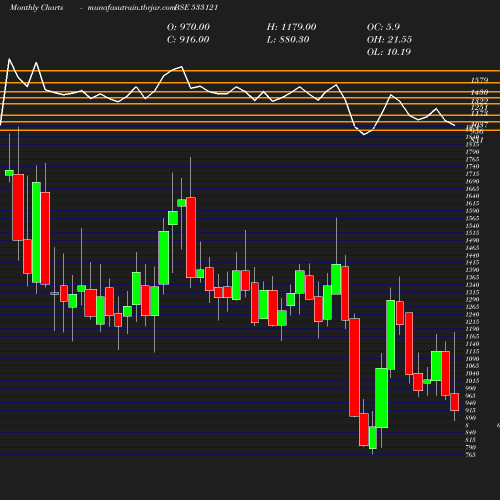Image resolution: width=500 pixels, height=500 pixels.
Task: Click the 'OL: 10.19' readout
Action: 389,52
